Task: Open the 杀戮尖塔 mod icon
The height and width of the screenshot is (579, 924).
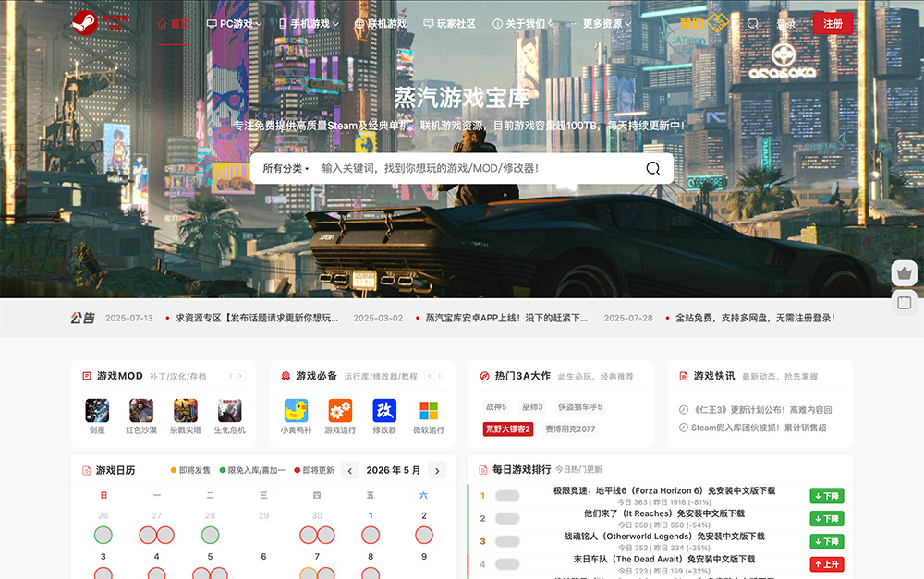Action: [186, 411]
